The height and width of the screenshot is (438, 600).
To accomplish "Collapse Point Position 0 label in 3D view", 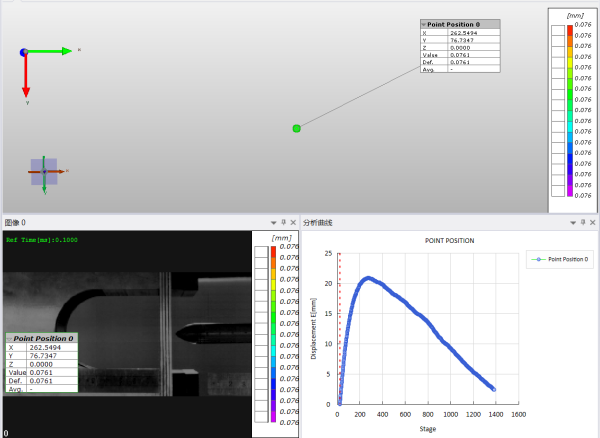I will click(x=424, y=24).
